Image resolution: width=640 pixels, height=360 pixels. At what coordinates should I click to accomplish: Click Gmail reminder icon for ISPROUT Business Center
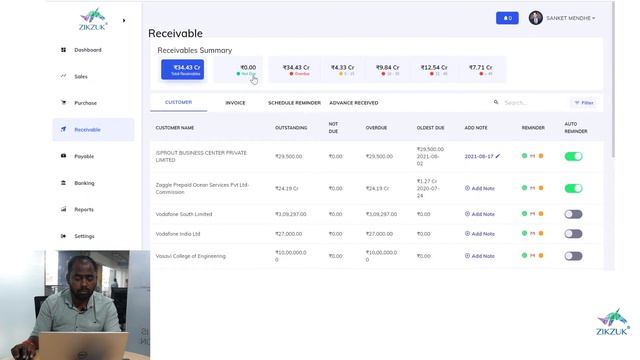532,156
